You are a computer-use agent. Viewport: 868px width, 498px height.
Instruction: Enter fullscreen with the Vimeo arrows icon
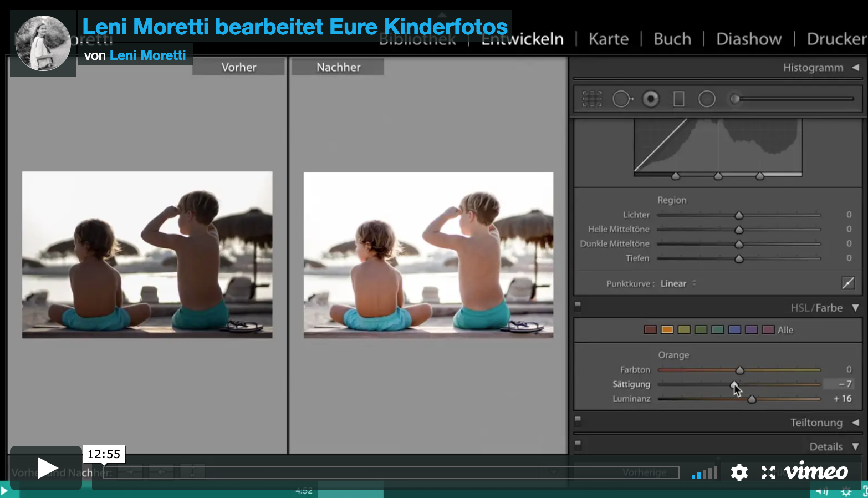[768, 472]
